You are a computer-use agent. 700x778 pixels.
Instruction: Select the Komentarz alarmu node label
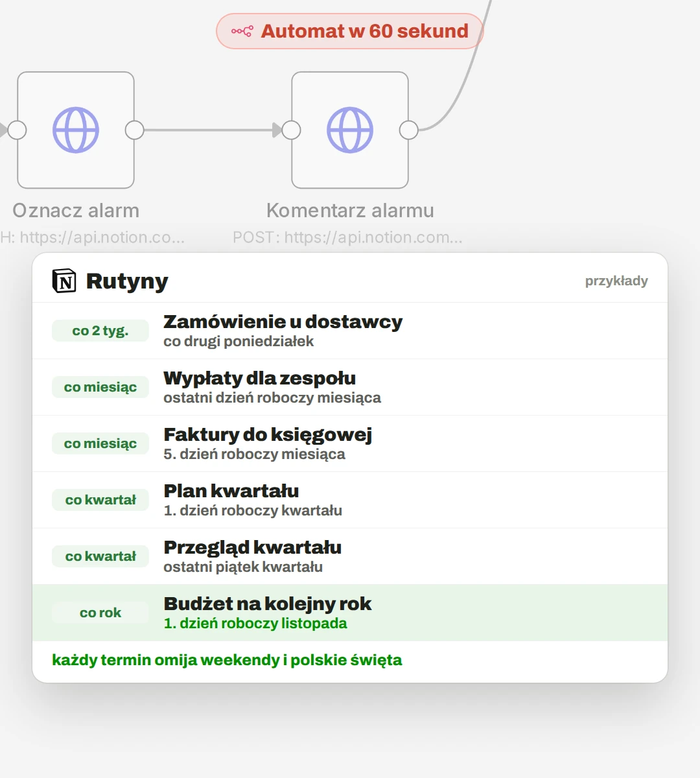(x=350, y=211)
